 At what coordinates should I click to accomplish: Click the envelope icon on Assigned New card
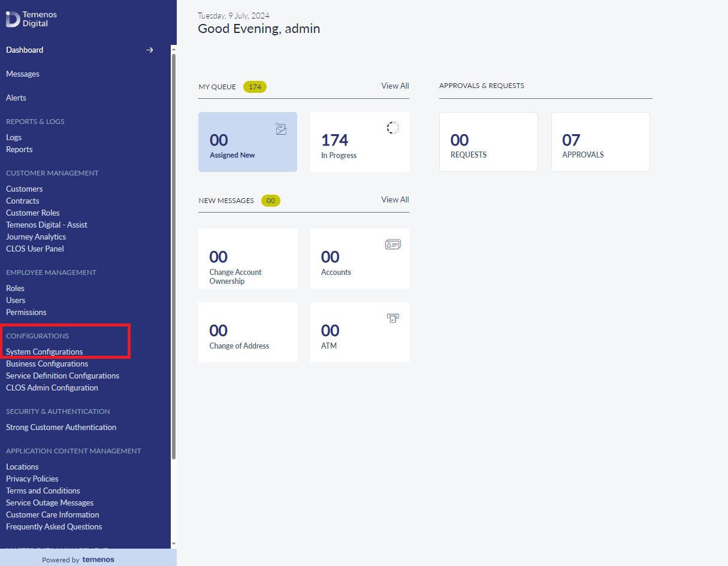click(280, 129)
